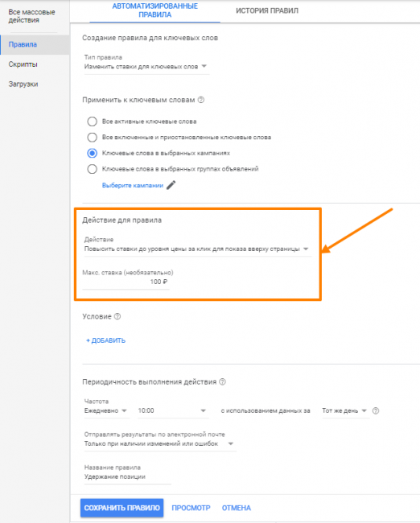Click the pencil icon next to Выберите кампании
Viewport: 420px width, 523px height.
[x=171, y=185]
